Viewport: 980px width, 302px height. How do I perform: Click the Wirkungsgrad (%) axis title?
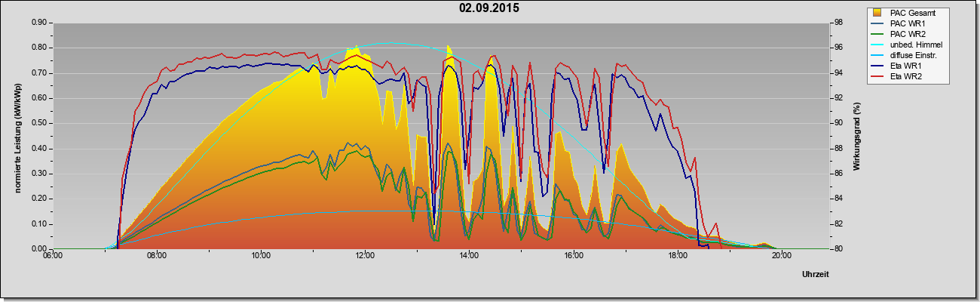pyautogui.click(x=857, y=136)
